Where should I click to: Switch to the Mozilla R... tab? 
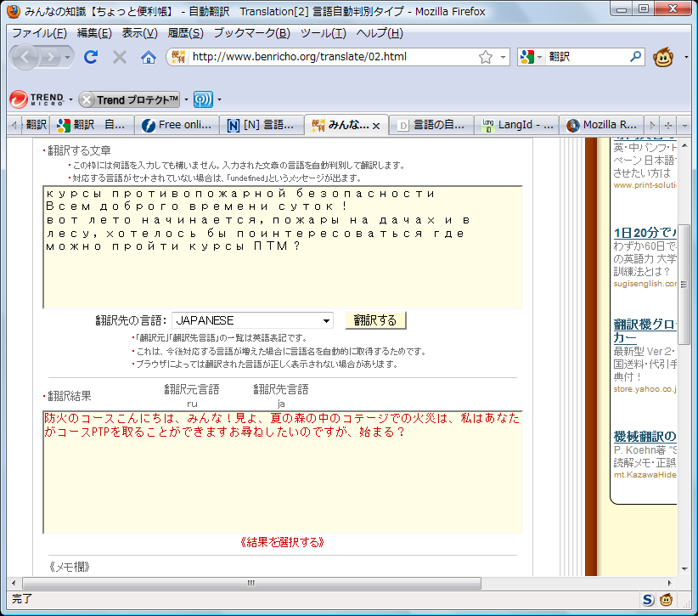[x=602, y=125]
